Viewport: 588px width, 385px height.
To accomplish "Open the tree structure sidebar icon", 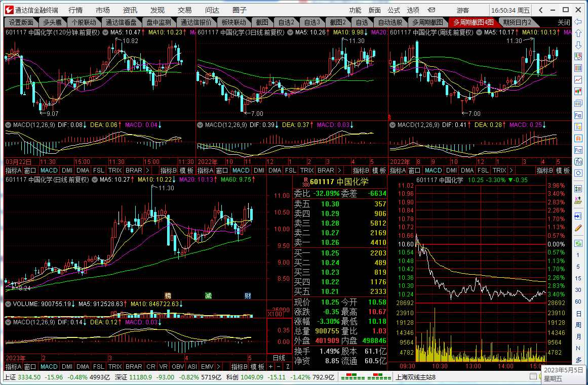I will click(578, 126).
